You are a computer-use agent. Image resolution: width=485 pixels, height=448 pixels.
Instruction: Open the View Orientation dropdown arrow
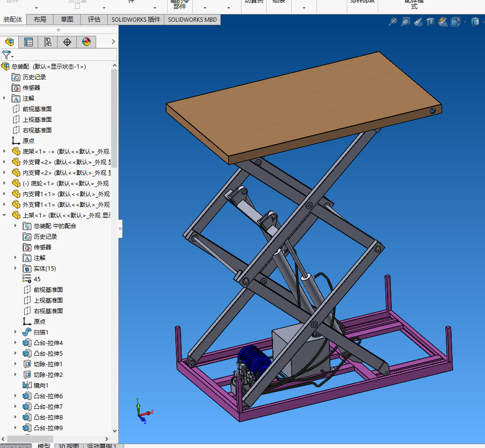(465, 22)
